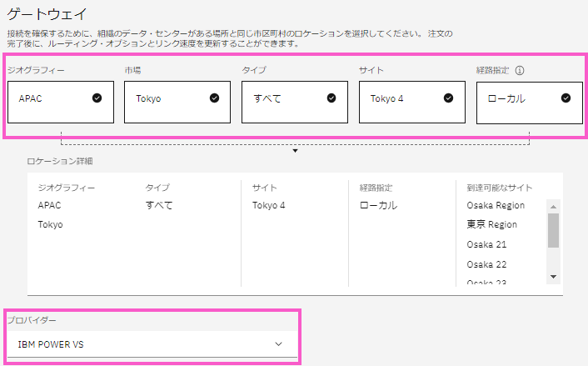Click scroll down arrow in reachable sites list
This screenshot has width=588, height=366.
pyautogui.click(x=553, y=277)
